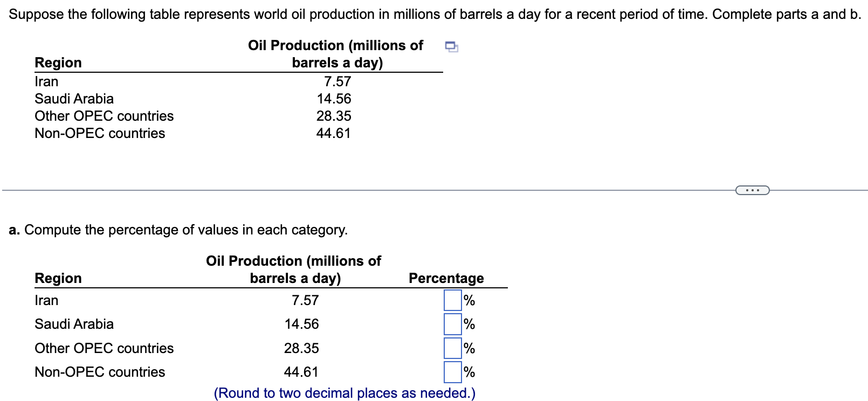Click the Oil Production header in the lower table
Image resolution: width=868 pixels, height=401 pixels.
[294, 269]
